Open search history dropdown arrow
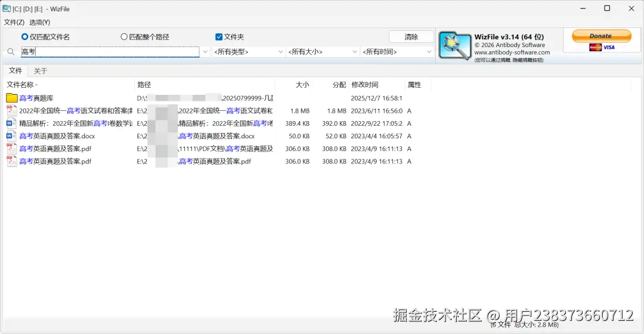This screenshot has width=644, height=334. pyautogui.click(x=205, y=52)
